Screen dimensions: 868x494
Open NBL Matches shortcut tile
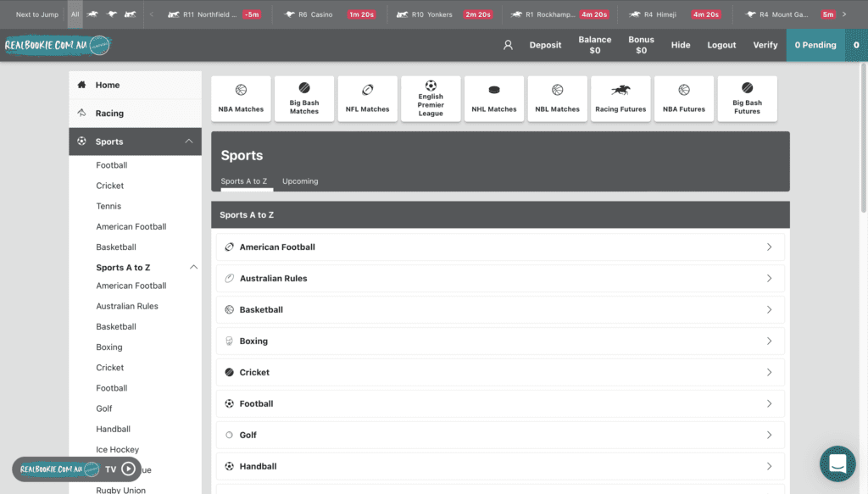tap(558, 98)
